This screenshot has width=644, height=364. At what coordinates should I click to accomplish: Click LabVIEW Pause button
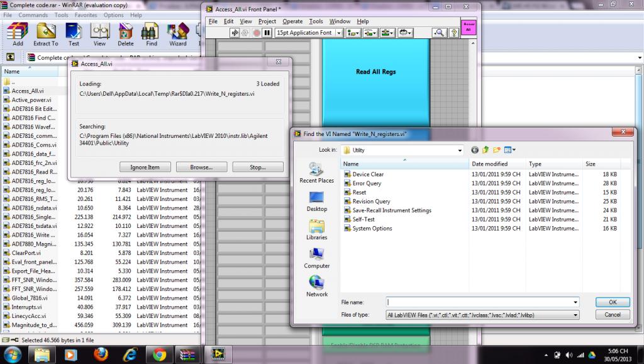click(x=267, y=33)
